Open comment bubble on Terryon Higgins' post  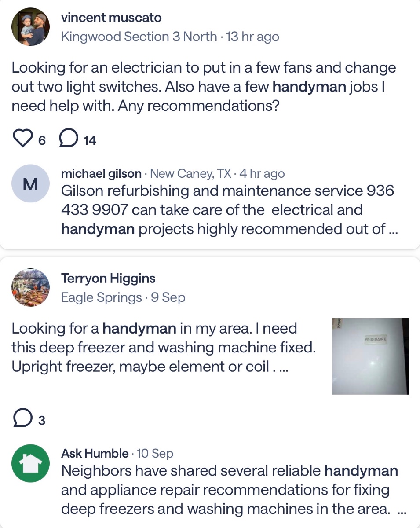23,419
